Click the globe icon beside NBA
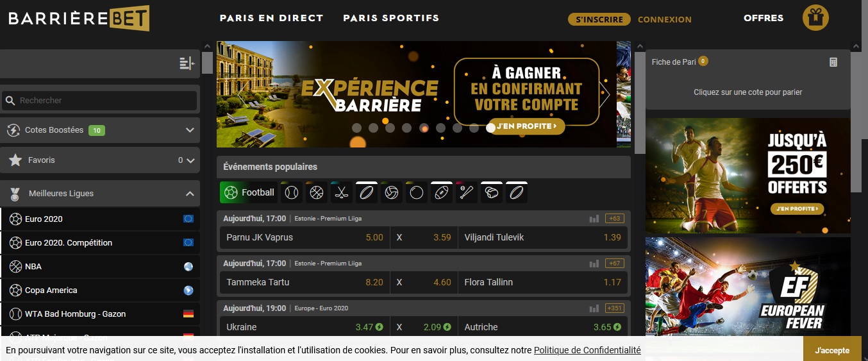The height and width of the screenshot is (361, 868). (x=188, y=267)
